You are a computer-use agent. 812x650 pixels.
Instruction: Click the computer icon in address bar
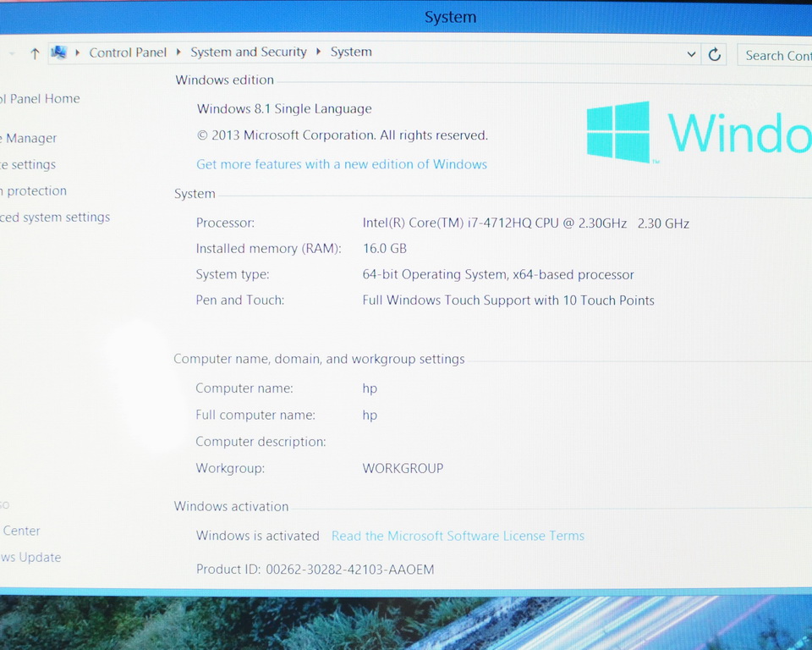pos(59,52)
